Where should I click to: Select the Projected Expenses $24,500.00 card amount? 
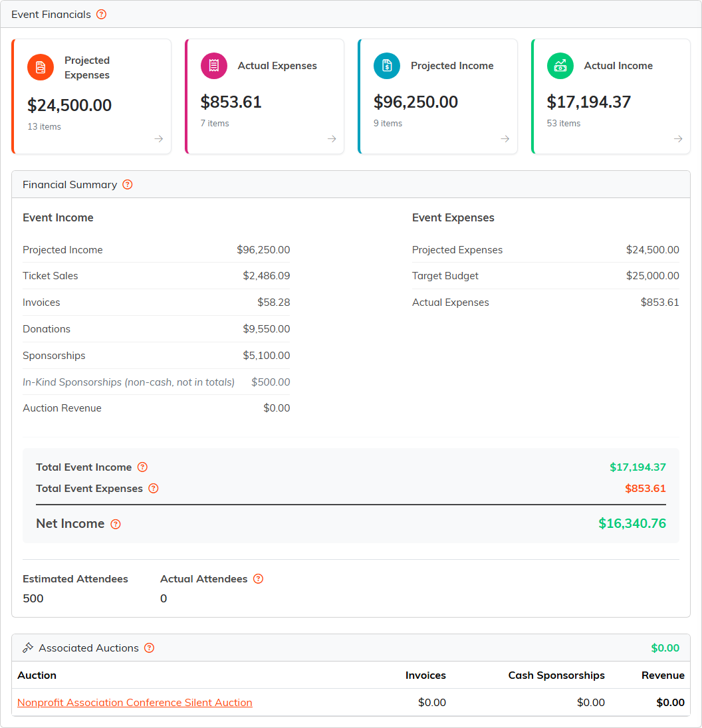(70, 106)
